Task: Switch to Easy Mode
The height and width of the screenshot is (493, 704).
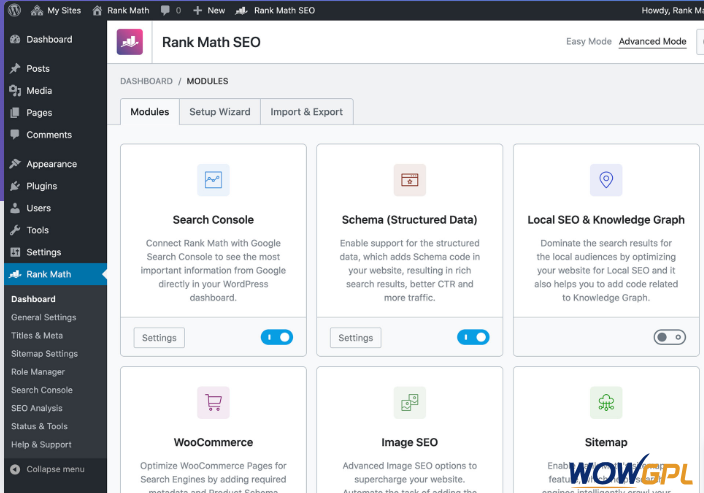Action: click(589, 41)
